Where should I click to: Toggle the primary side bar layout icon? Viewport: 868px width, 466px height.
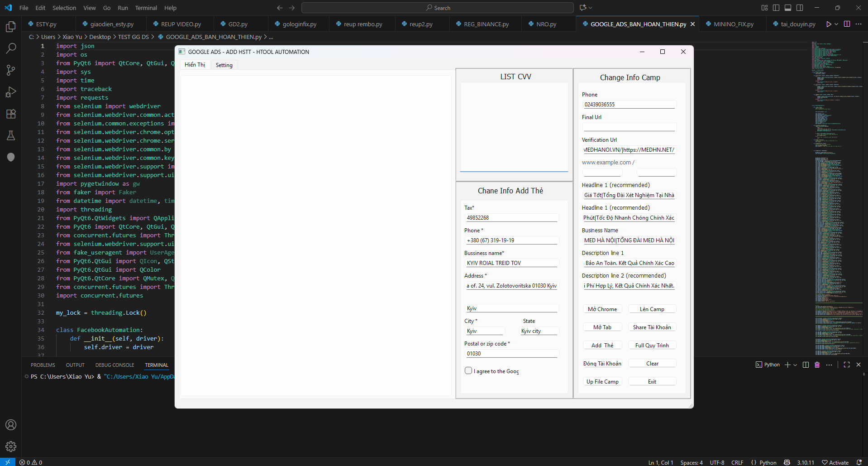[776, 8]
